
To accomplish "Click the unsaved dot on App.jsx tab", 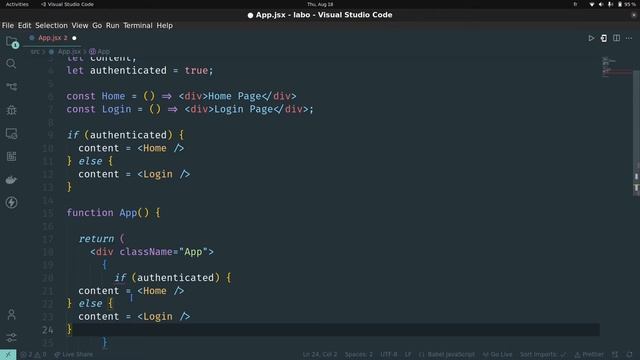I will [74, 38].
